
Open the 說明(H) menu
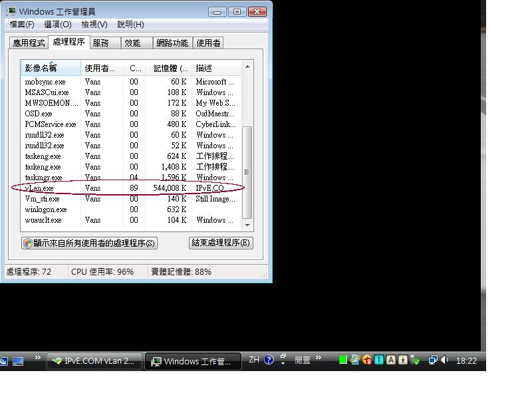point(130,25)
